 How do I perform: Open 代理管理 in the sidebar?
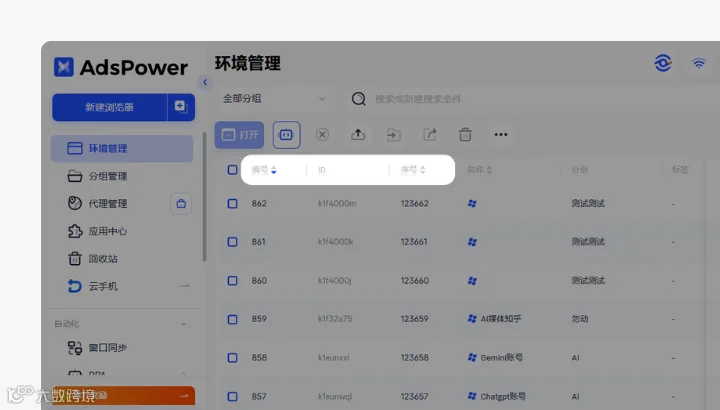click(x=110, y=203)
